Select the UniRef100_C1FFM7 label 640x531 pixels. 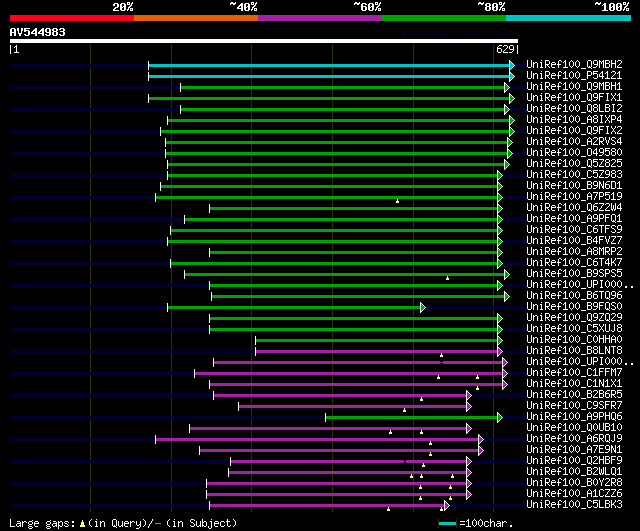tap(574, 373)
